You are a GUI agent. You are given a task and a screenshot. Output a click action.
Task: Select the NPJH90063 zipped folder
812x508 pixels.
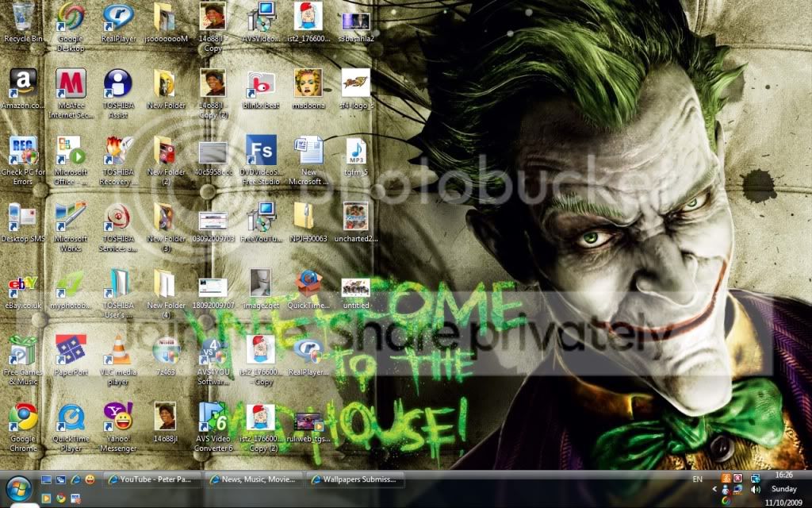coord(308,222)
